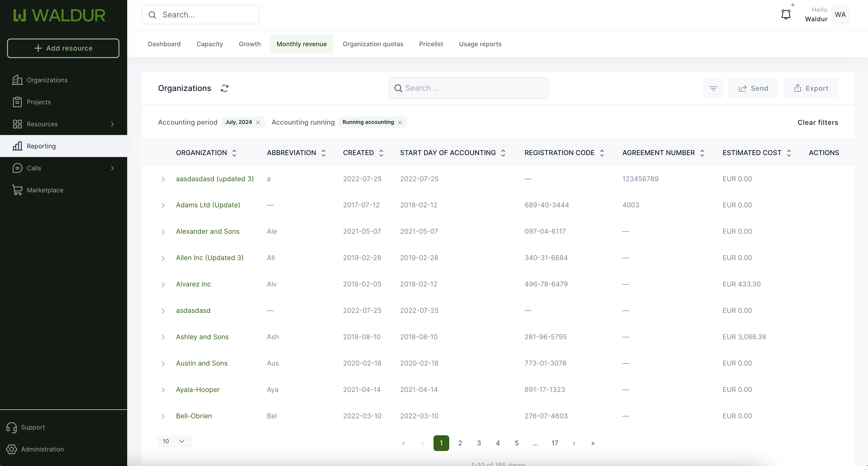Open the Projects sidebar item
The image size is (868, 466).
tap(39, 102)
